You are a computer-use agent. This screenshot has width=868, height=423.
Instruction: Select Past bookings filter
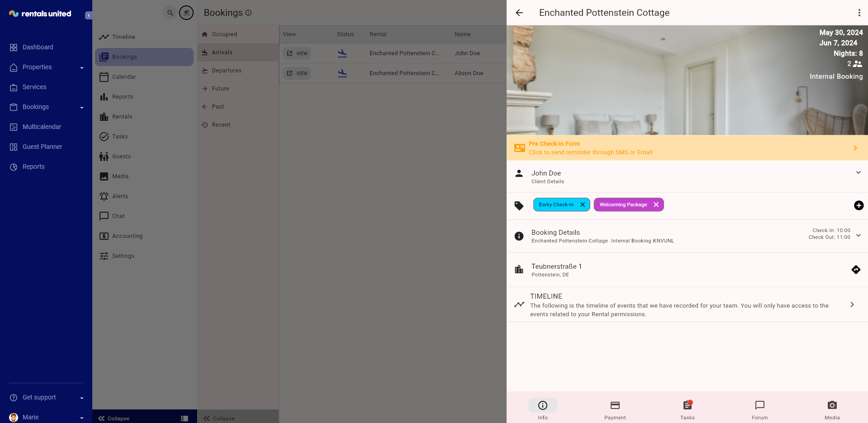(x=238, y=107)
